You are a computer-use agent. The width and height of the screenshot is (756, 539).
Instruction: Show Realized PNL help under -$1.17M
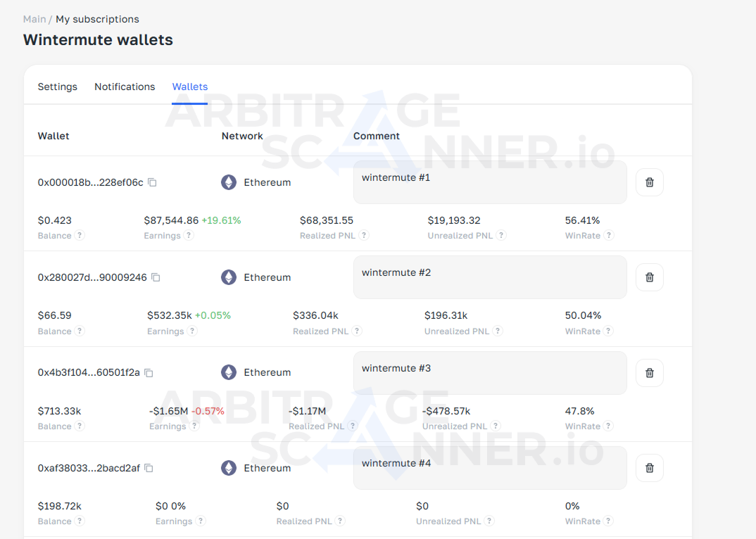point(353,426)
